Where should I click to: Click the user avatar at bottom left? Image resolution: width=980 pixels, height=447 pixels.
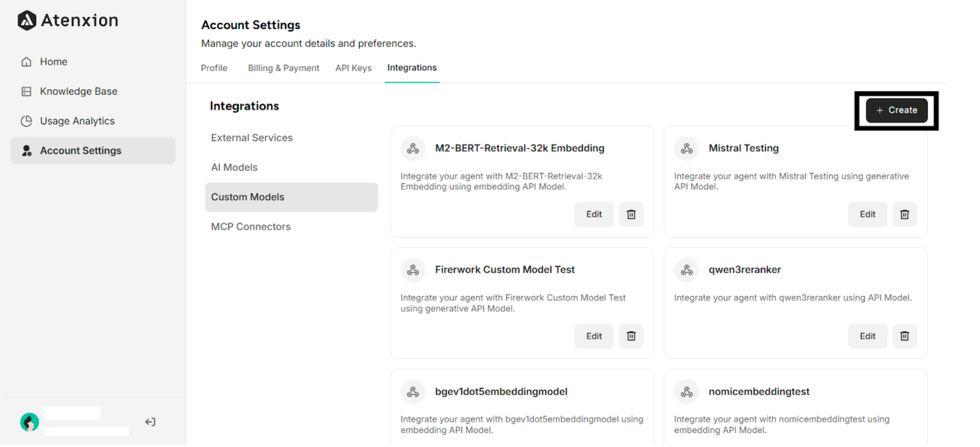pos(30,422)
